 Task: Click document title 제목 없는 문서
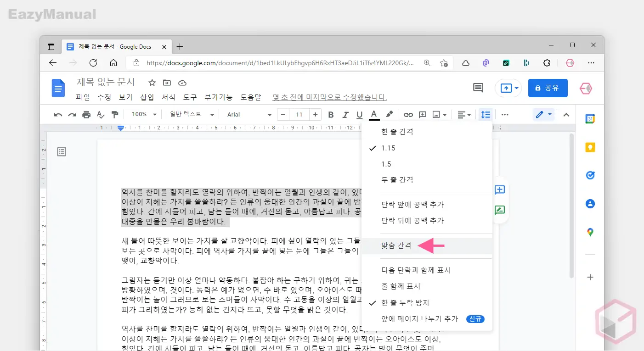coord(106,82)
